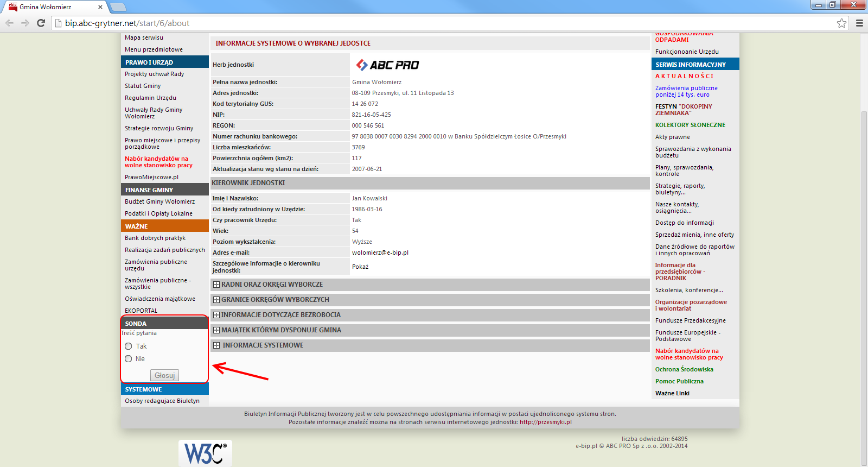Open Ważne Linki
The image size is (868, 467).
(672, 393)
